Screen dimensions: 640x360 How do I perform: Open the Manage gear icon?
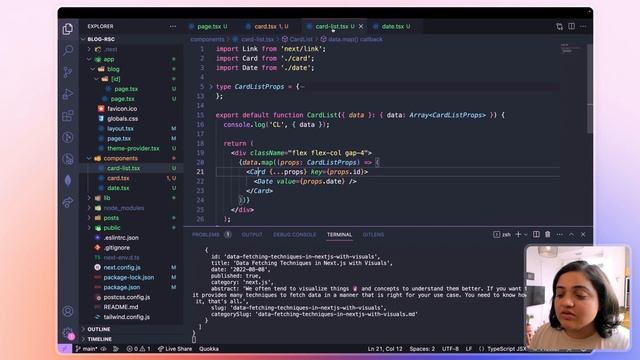tap(68, 333)
